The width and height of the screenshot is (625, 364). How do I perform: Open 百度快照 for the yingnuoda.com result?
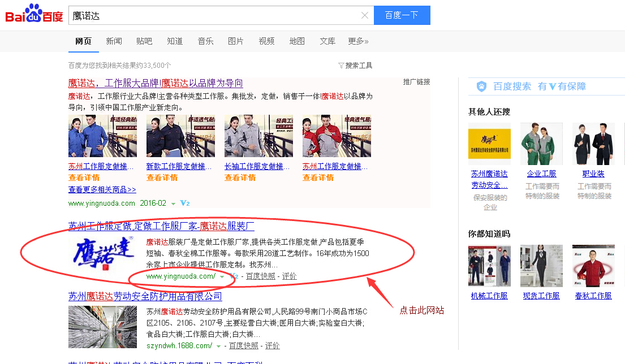pyautogui.click(x=260, y=276)
